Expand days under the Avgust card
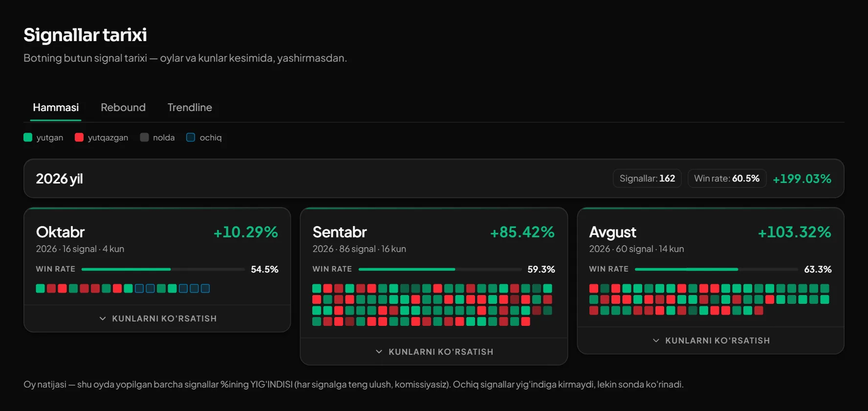This screenshot has width=868, height=411. click(x=711, y=340)
